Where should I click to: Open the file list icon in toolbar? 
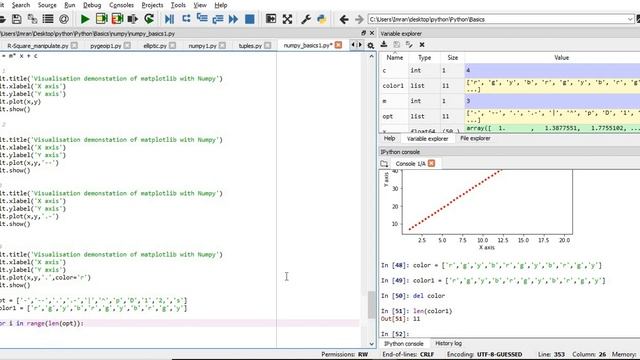click(x=48, y=19)
